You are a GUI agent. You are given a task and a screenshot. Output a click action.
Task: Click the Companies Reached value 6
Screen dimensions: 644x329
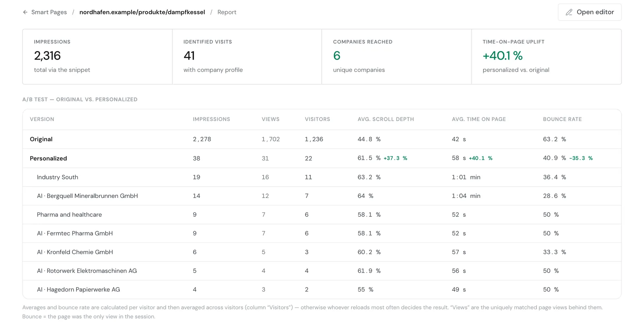pos(337,56)
